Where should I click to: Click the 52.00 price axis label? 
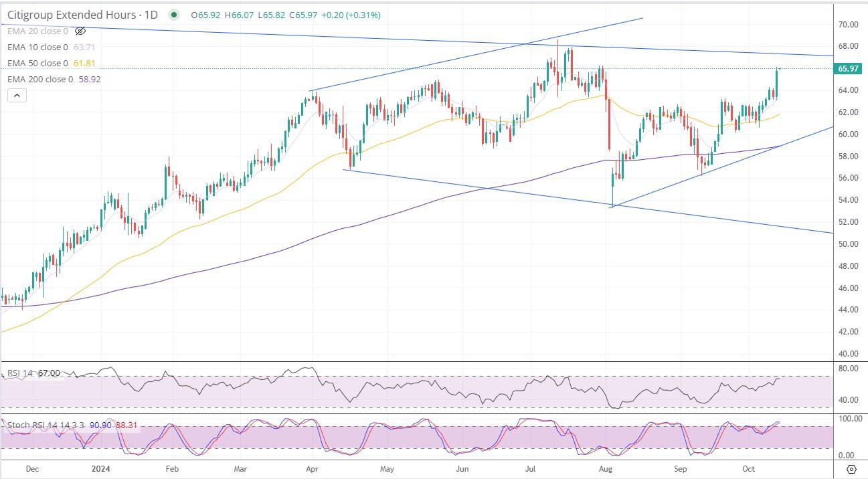[x=848, y=222]
